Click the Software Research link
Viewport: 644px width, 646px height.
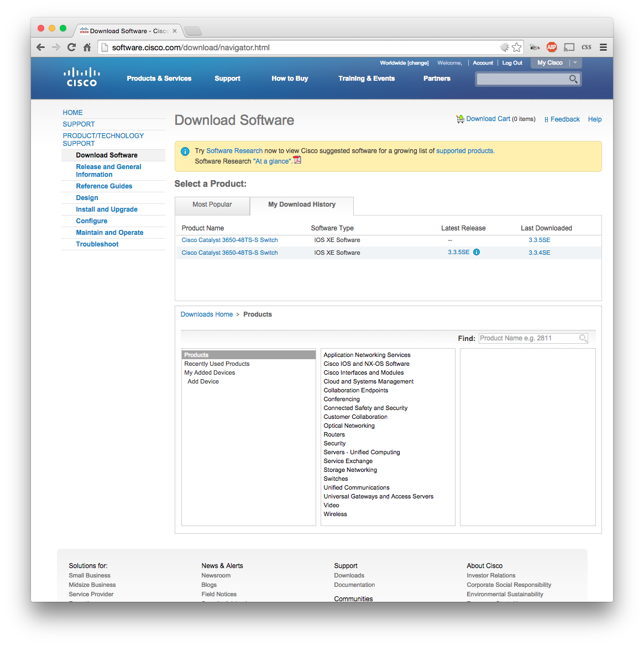(234, 151)
